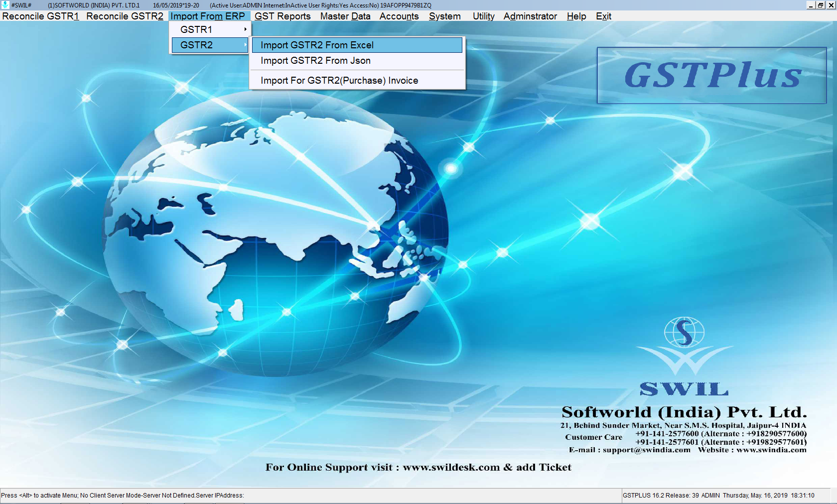Open the Accounts menu
Screen dimensions: 837x504
399,16
